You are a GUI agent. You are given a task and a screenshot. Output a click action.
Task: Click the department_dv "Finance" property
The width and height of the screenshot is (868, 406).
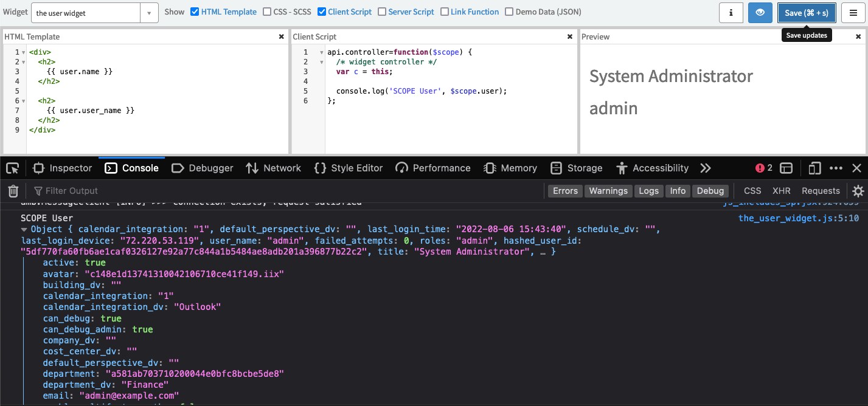point(105,385)
